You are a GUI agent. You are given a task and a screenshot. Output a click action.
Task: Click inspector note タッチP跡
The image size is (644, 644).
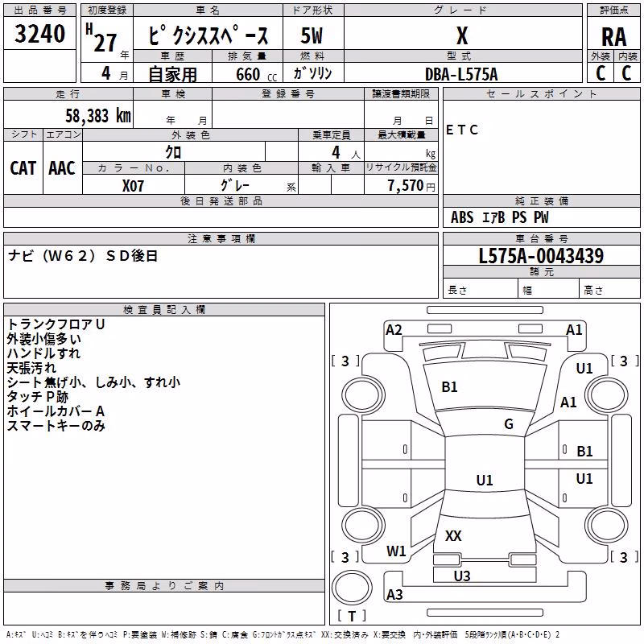pos(37,397)
